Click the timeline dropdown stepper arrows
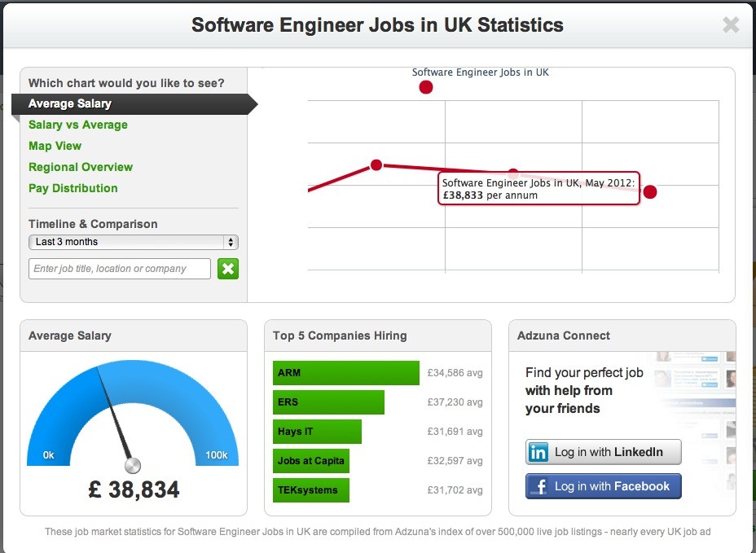Screen dimensions: 756x553 coord(231,242)
